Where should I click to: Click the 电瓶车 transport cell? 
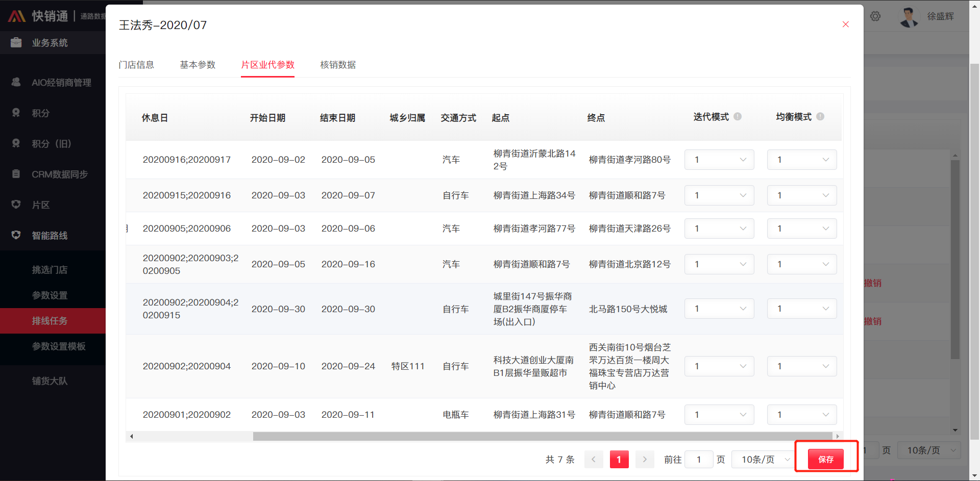456,415
